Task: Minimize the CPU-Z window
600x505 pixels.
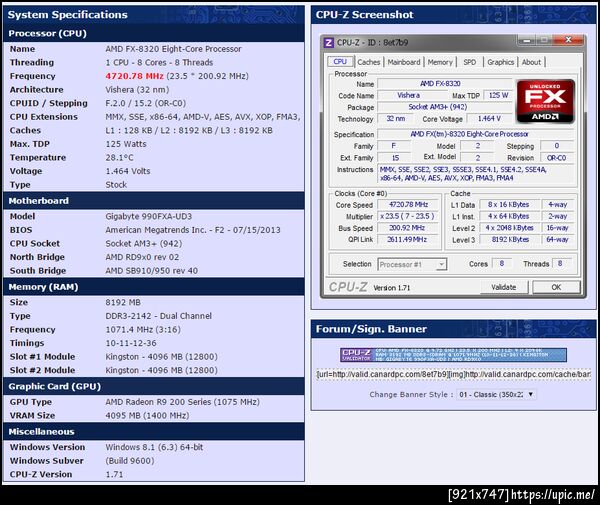Action: coord(527,40)
